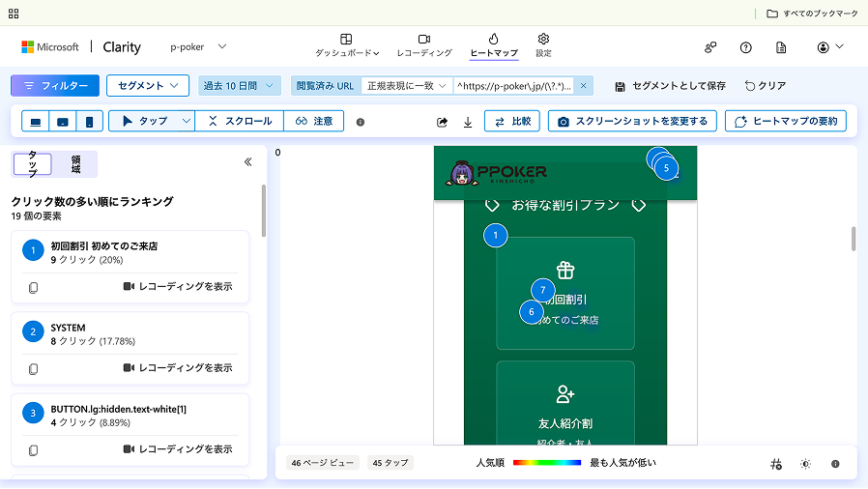This screenshot has height=489, width=868.
Task: Select the 領域 tab in side panel
Action: pyautogui.click(x=75, y=164)
